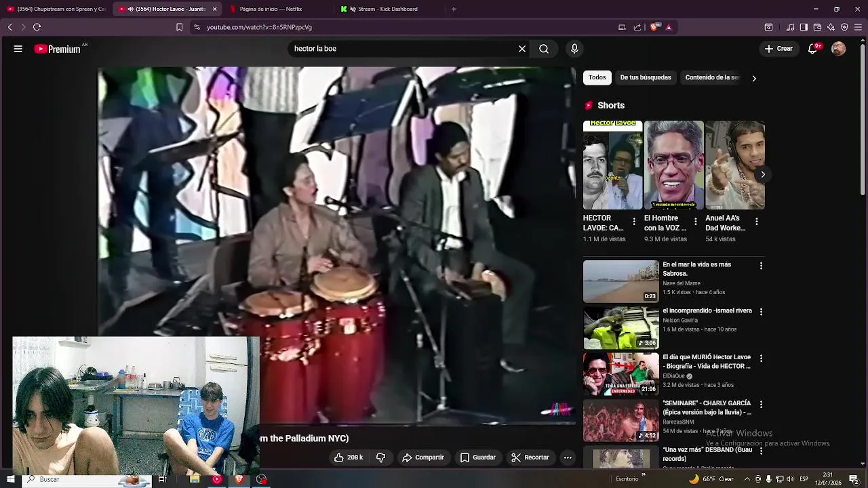Click Guardar button
The image size is (868, 488).
[x=477, y=457]
